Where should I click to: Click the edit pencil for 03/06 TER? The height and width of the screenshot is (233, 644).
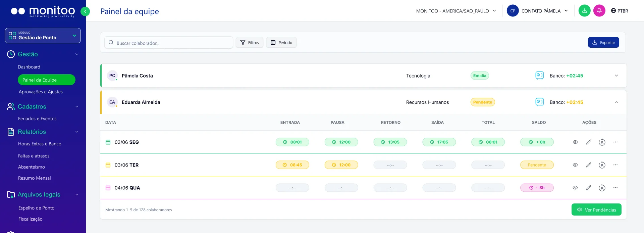pos(588,165)
